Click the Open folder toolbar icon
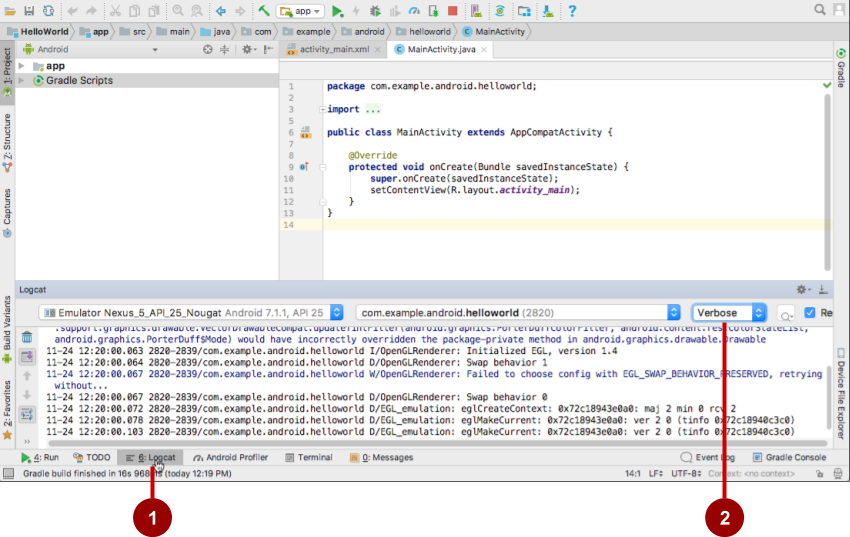Screen dimensions: 850x537 coord(10,11)
